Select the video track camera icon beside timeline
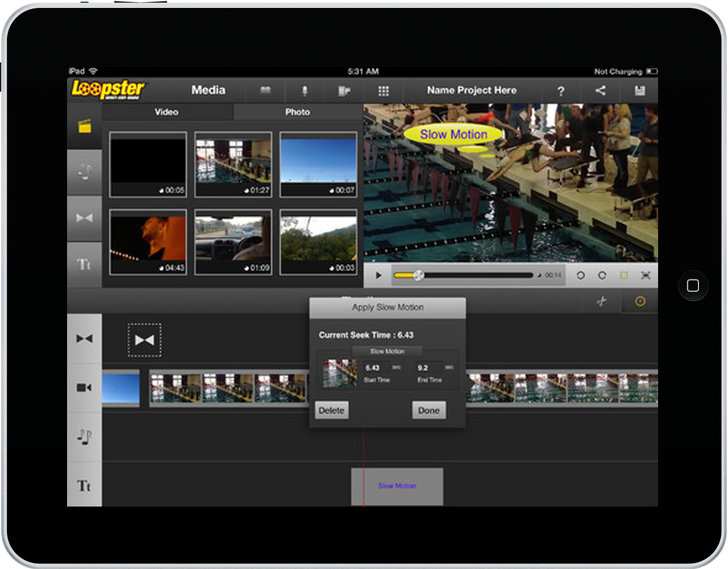728x569 pixels. pyautogui.click(x=84, y=387)
